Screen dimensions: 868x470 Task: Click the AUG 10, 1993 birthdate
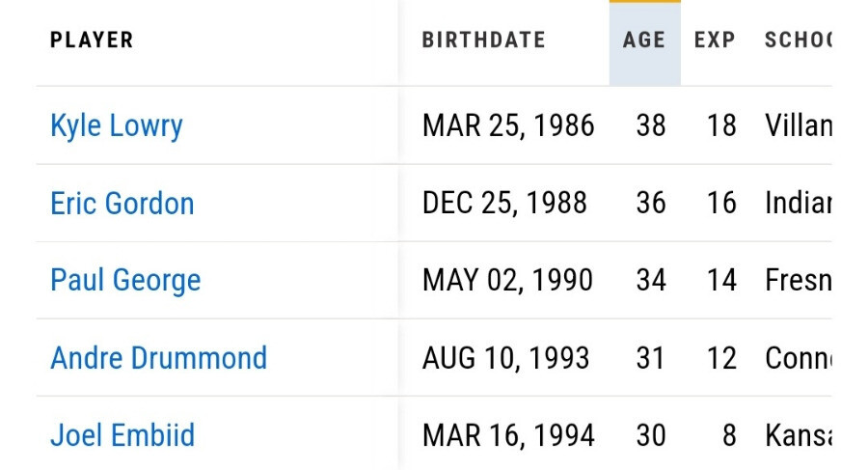(505, 358)
